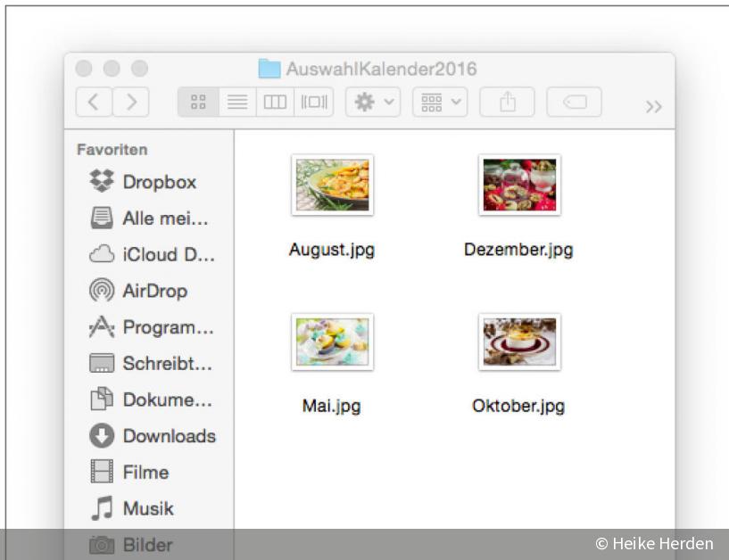The width and height of the screenshot is (729, 560).
Task: Switch to icon view mode
Action: [x=198, y=101]
